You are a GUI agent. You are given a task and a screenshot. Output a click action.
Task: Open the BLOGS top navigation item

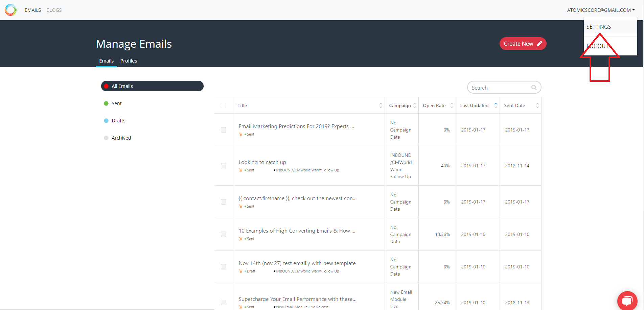(54, 10)
